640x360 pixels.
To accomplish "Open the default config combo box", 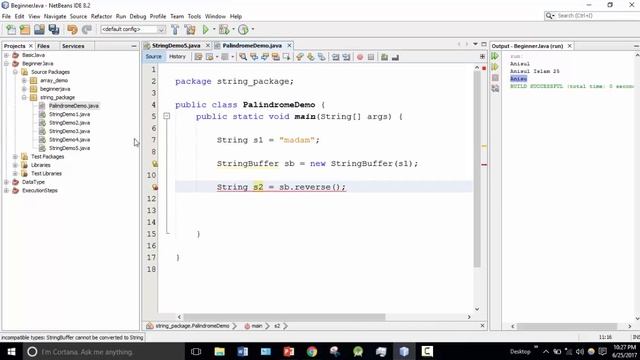I will point(133,29).
